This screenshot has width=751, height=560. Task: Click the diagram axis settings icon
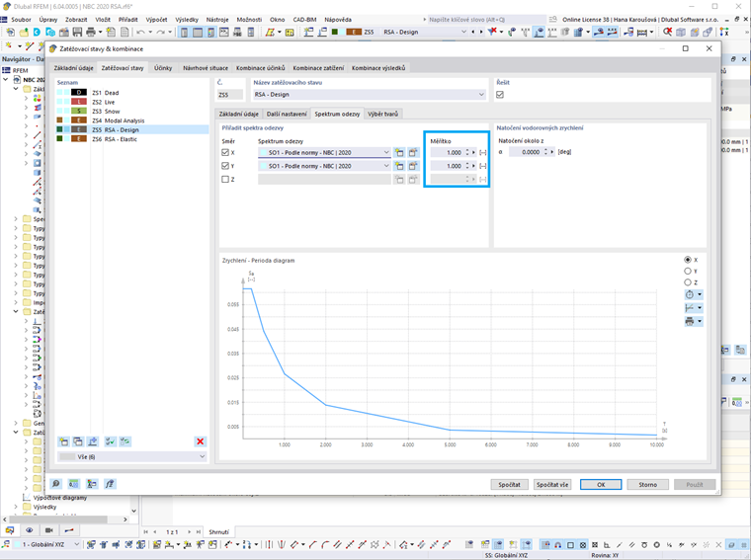coord(690,308)
